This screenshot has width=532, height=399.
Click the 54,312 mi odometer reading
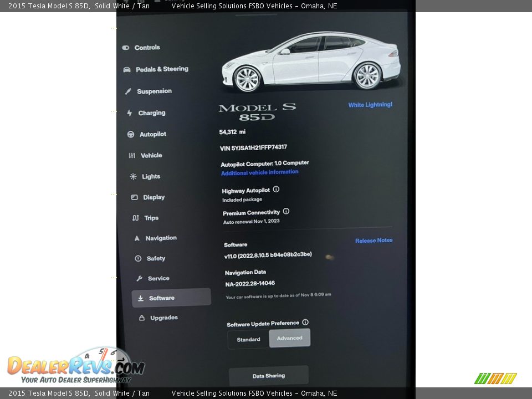point(232,132)
